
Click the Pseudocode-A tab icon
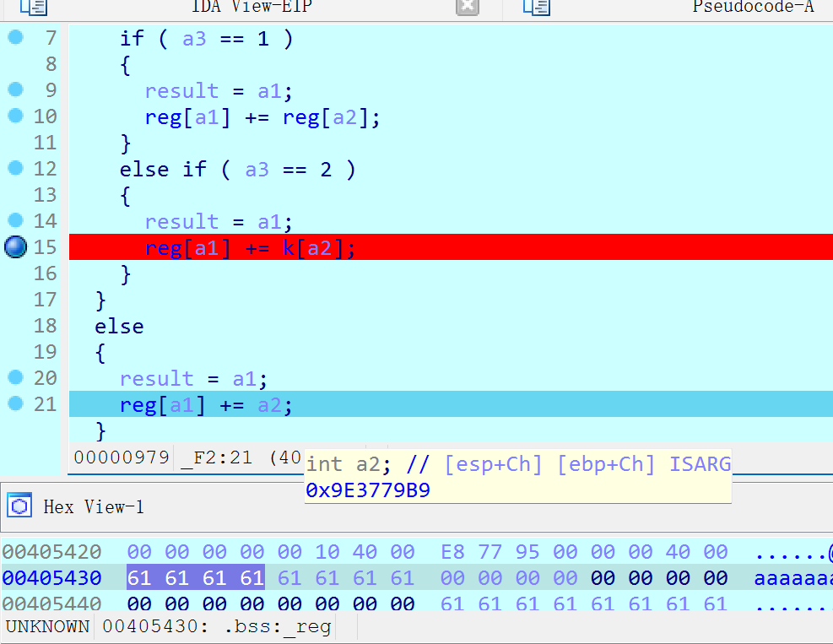536,8
